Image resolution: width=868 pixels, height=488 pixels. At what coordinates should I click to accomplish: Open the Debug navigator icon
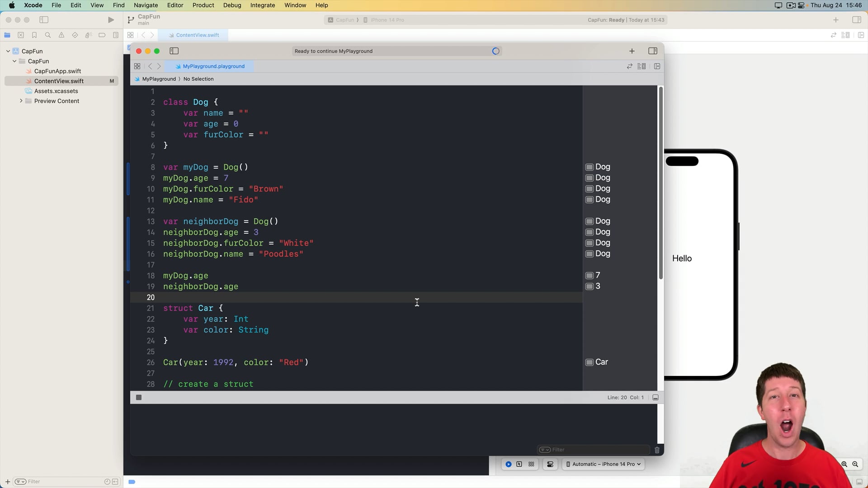coord(89,35)
